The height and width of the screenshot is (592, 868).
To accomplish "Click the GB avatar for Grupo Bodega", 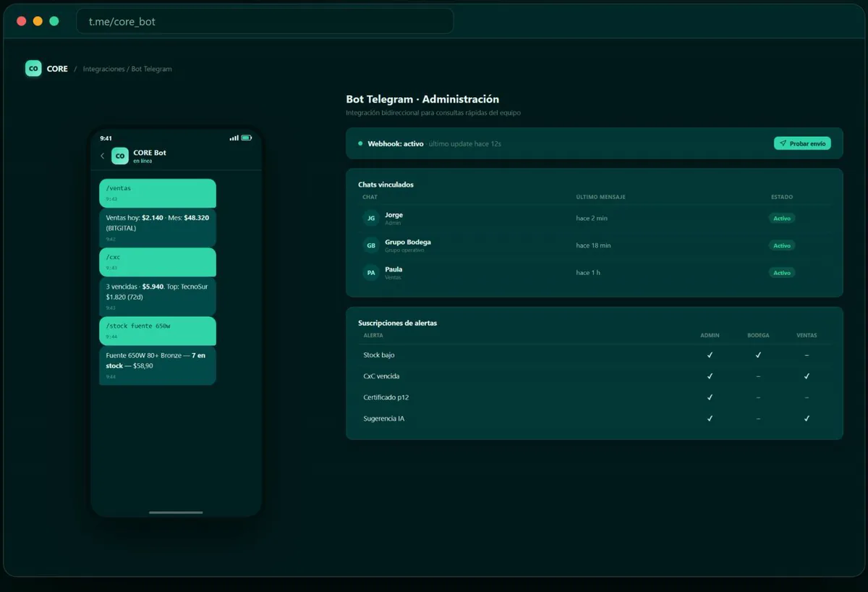I will click(371, 245).
